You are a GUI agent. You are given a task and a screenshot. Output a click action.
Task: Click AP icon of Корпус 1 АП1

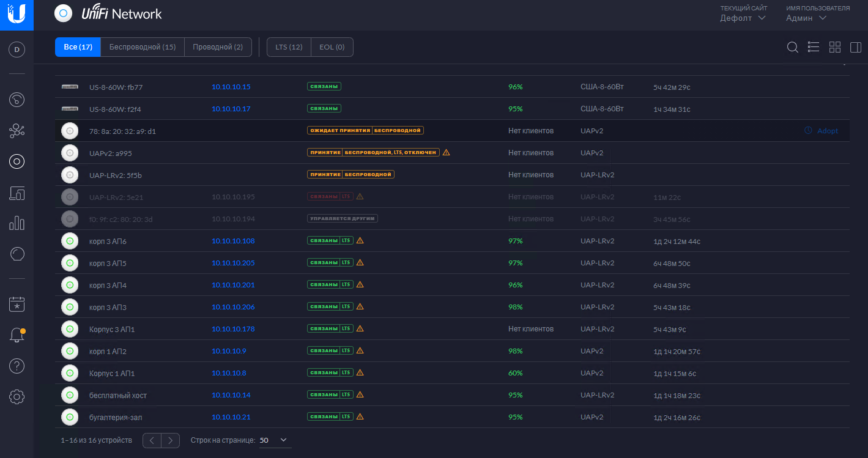[x=70, y=373]
